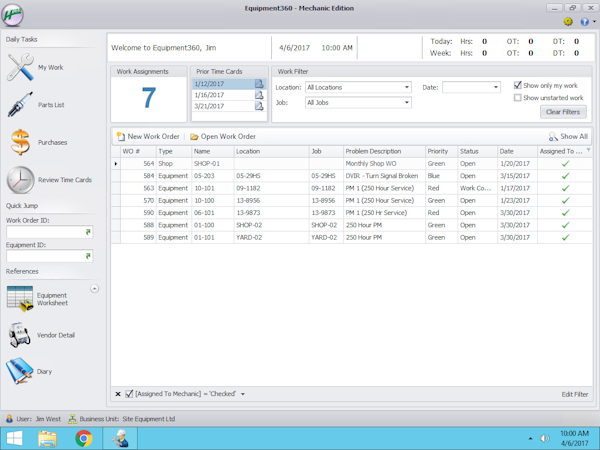
Task: Toggle Assigned To checkmark for WO 564
Action: coord(565,164)
